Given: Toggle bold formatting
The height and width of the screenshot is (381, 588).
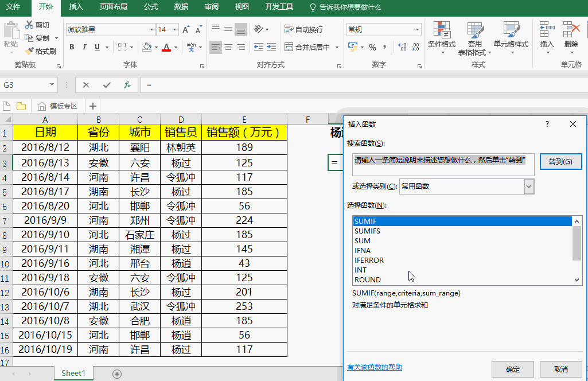Looking at the screenshot, I should 72,47.
